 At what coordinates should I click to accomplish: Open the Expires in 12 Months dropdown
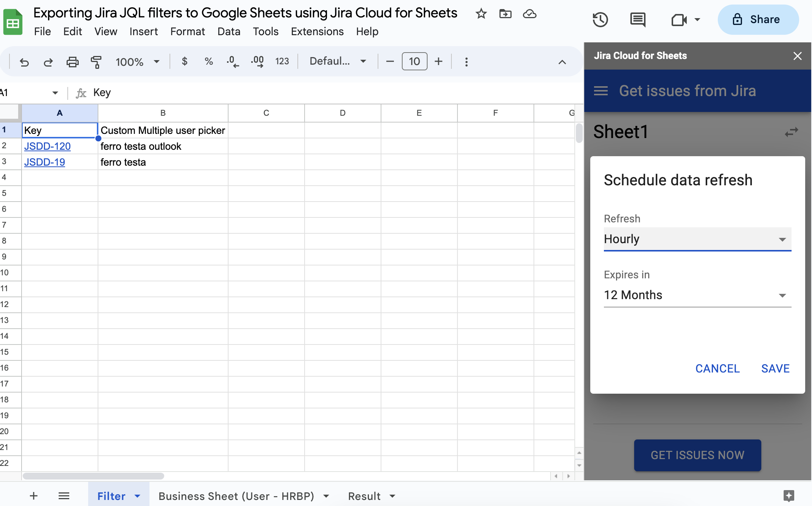(x=697, y=295)
